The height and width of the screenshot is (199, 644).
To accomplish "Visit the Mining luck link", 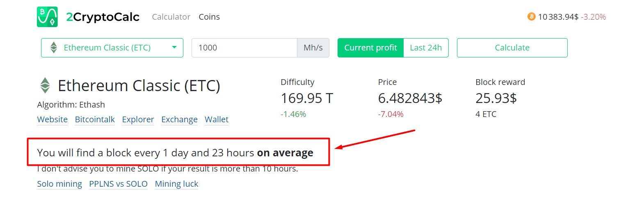I will click(x=176, y=184).
